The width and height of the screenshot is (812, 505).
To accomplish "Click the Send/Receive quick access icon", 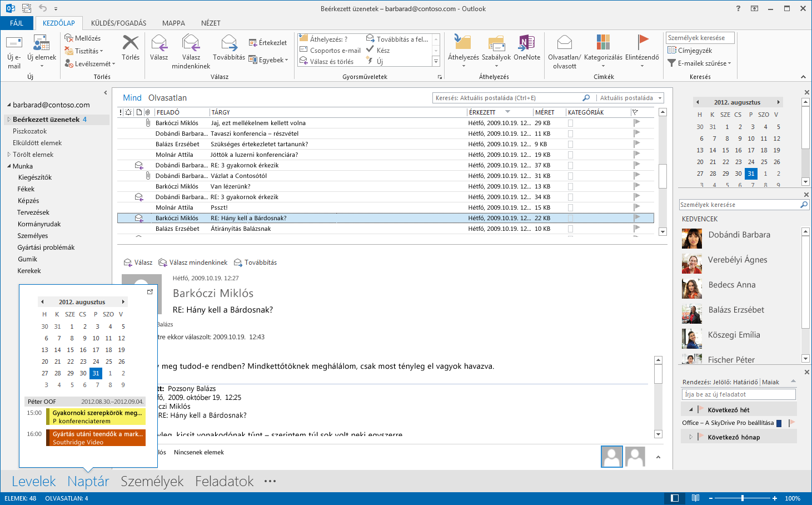I will tap(26, 8).
